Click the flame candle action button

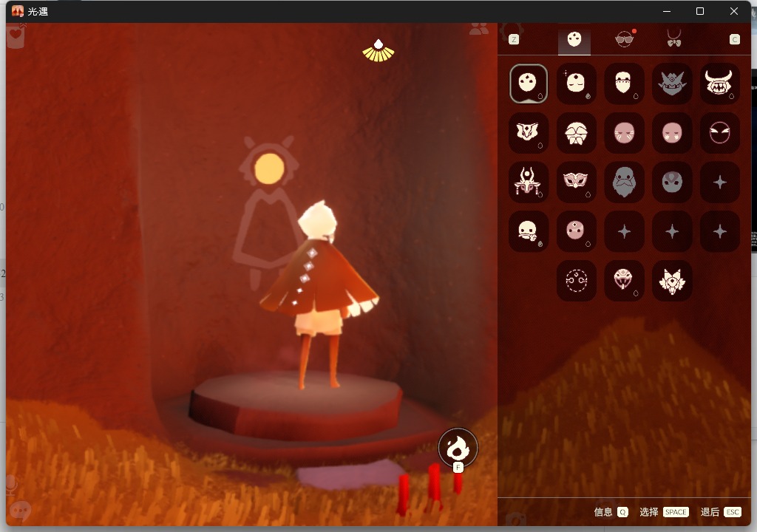[458, 447]
